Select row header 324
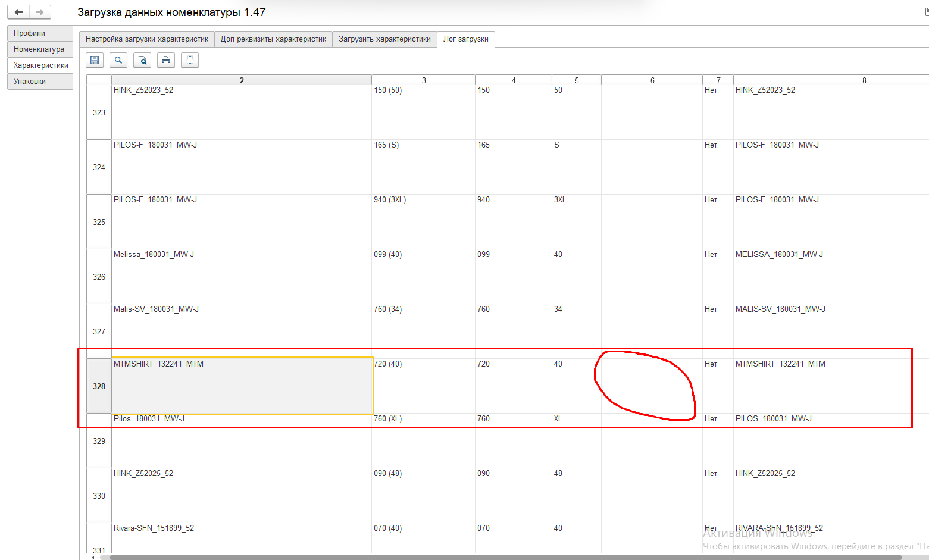This screenshot has width=929, height=560. 99,167
